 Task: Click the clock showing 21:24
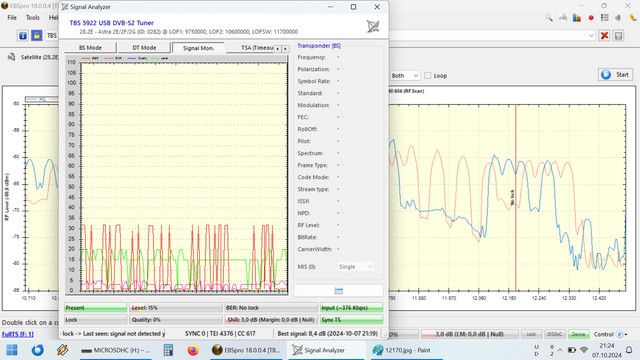click(607, 346)
